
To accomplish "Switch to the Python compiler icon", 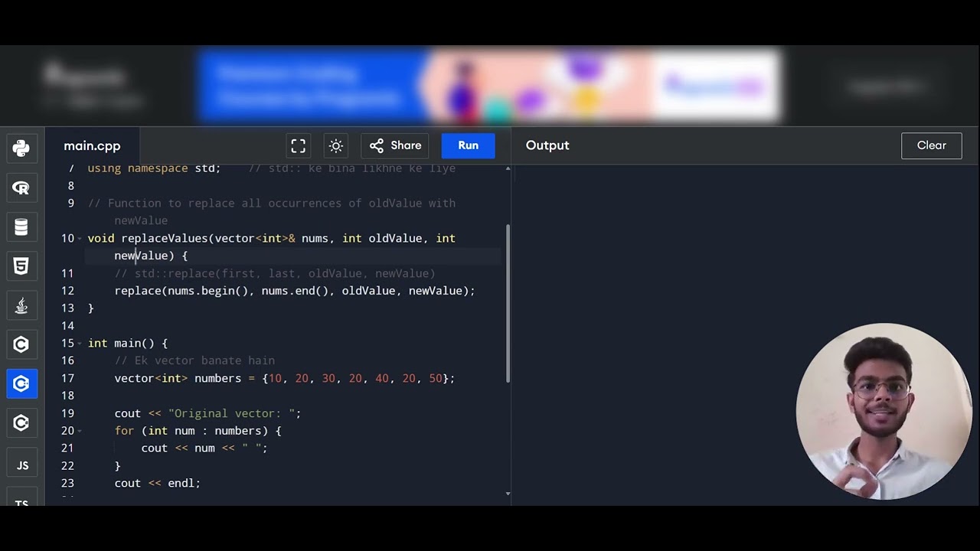I will [21, 148].
